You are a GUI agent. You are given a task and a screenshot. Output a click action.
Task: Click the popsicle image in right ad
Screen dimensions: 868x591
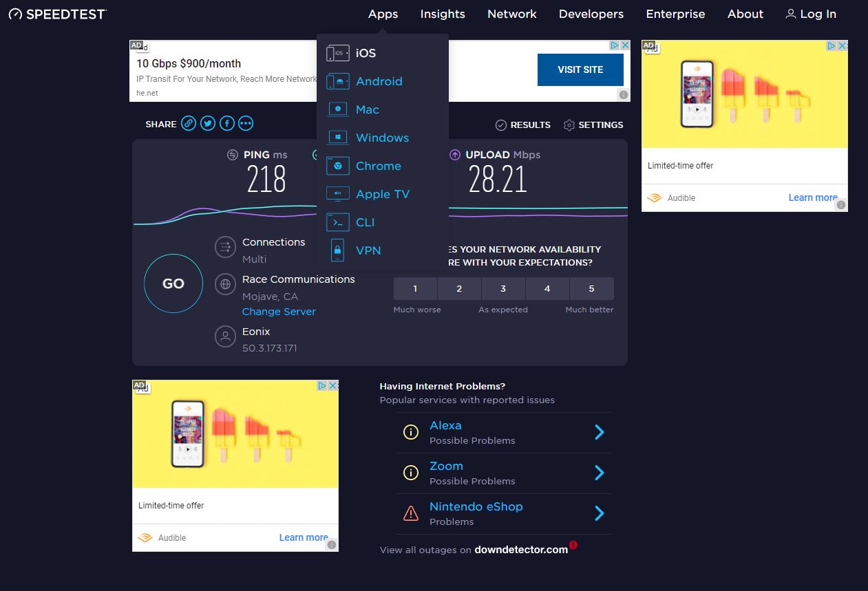[745, 94]
